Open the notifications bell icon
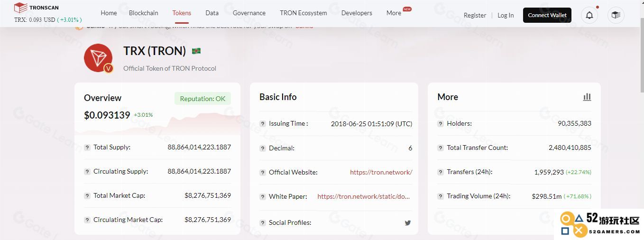Viewport: 644px width, 240px height. pyautogui.click(x=589, y=15)
